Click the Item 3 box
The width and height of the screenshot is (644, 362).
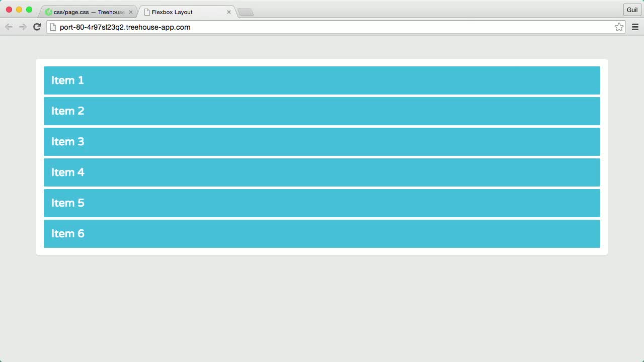322,142
